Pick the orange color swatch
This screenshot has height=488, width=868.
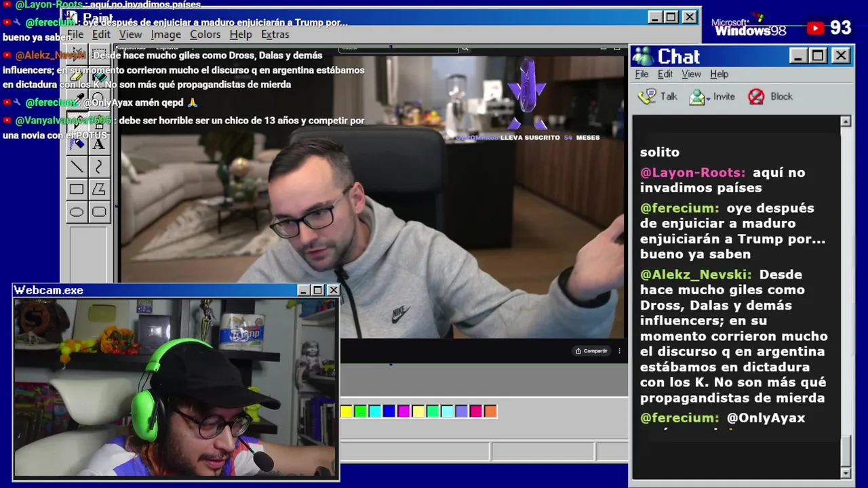pyautogui.click(x=490, y=411)
